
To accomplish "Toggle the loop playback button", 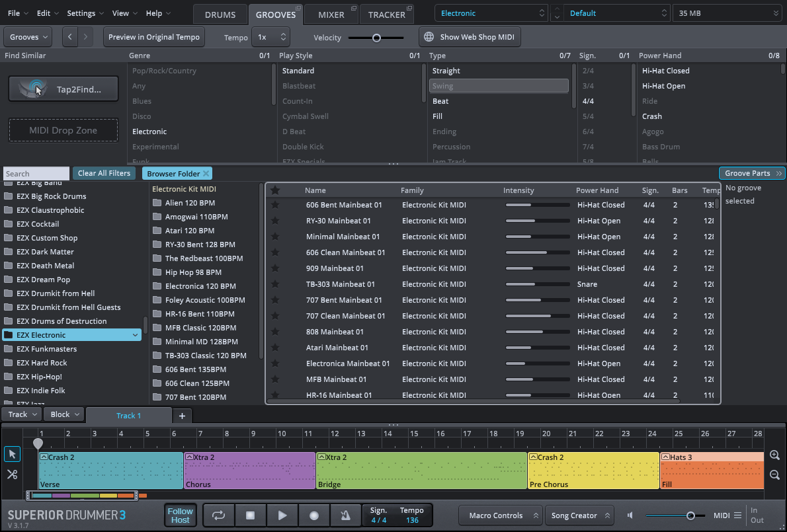I will (218, 515).
